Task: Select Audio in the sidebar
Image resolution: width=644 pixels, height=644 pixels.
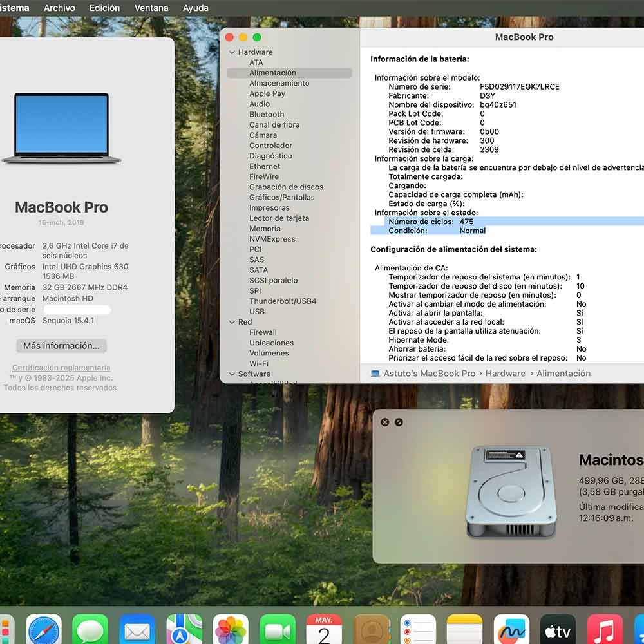Action: tap(260, 104)
